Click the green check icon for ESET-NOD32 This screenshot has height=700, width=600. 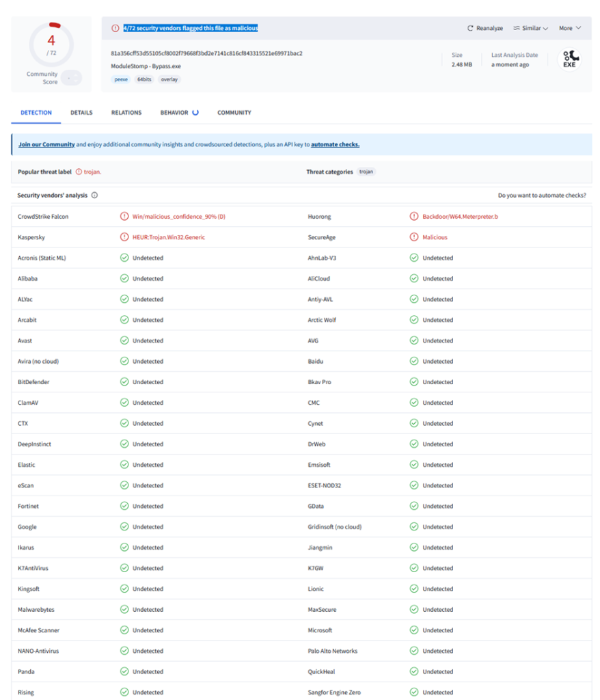[x=414, y=485]
